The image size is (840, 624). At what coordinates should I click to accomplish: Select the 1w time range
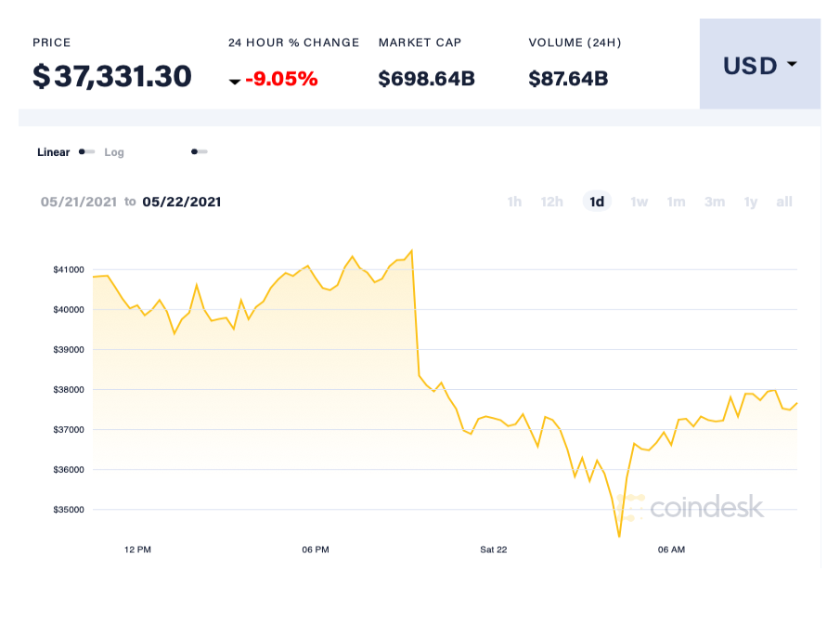coord(639,201)
